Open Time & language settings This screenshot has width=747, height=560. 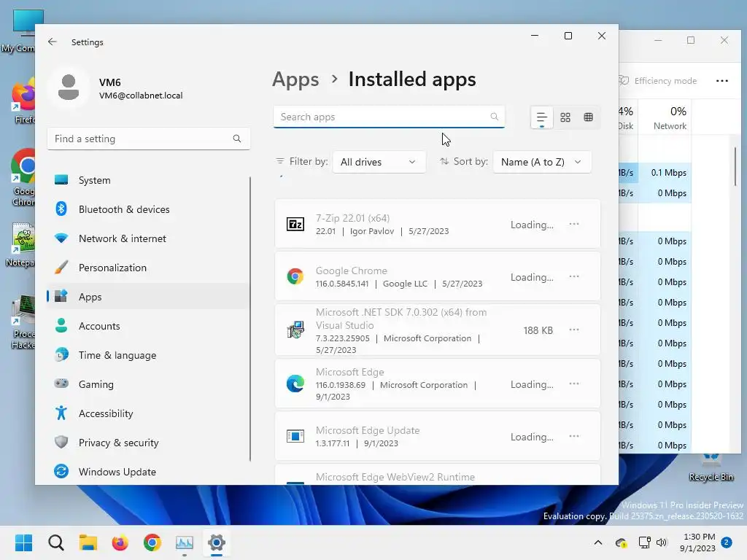(148, 355)
